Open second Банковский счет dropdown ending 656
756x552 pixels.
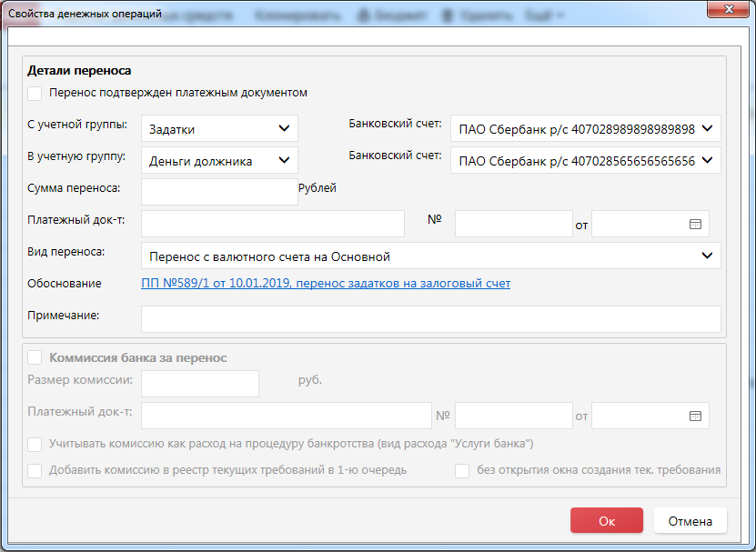tap(585, 161)
